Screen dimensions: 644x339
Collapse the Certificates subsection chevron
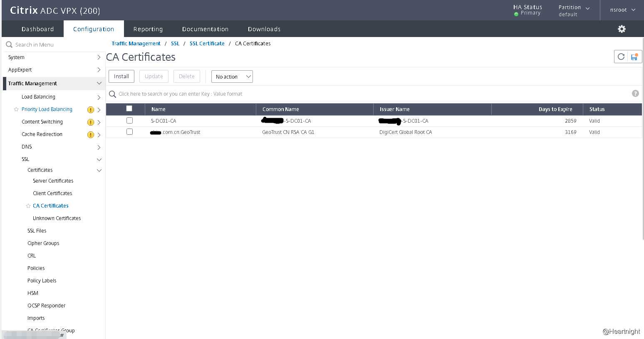pos(99,170)
